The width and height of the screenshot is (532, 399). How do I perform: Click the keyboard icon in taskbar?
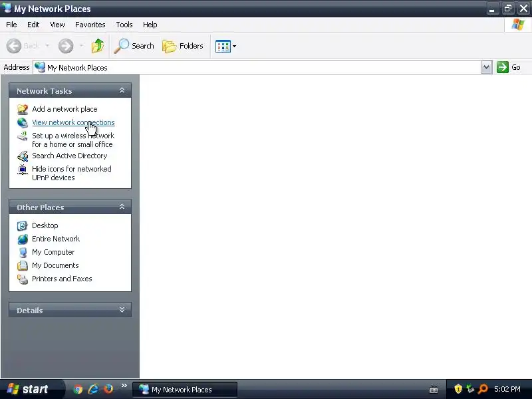click(434, 390)
